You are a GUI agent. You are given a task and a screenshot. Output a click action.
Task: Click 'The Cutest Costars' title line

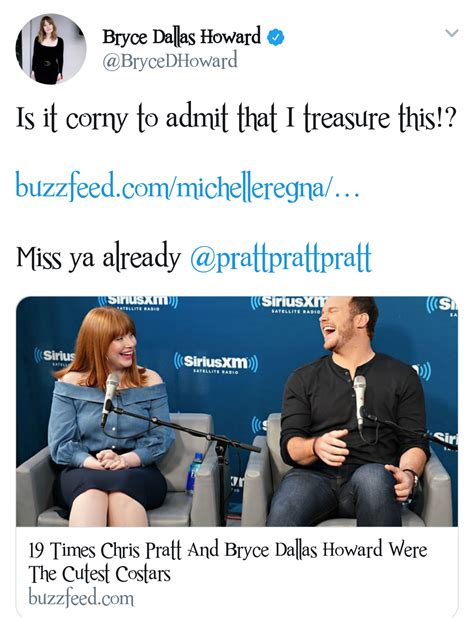pyautogui.click(x=99, y=573)
